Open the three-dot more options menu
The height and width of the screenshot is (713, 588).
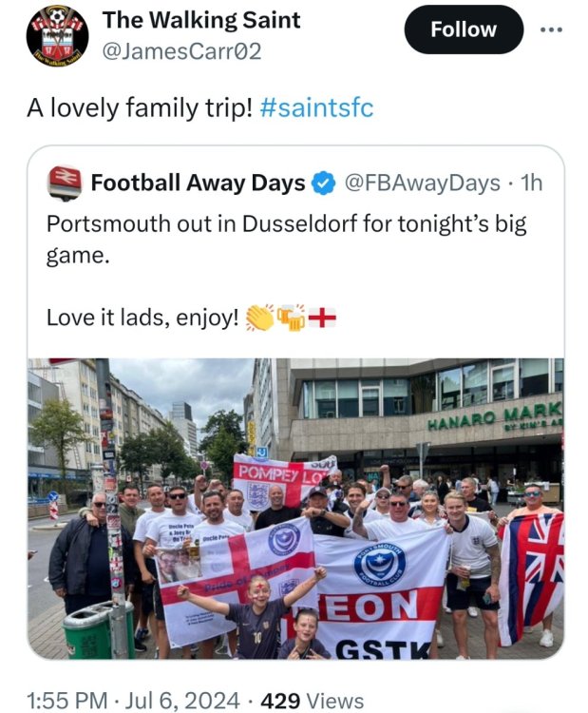pos(551,29)
